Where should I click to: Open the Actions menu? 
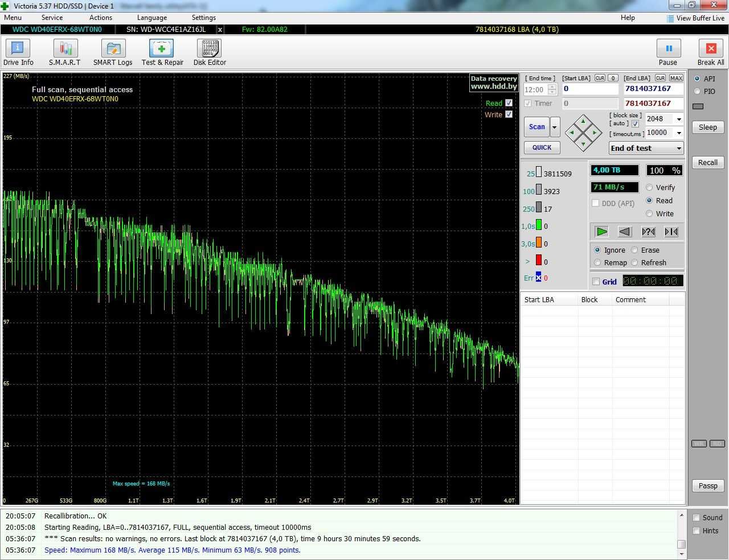pos(101,18)
